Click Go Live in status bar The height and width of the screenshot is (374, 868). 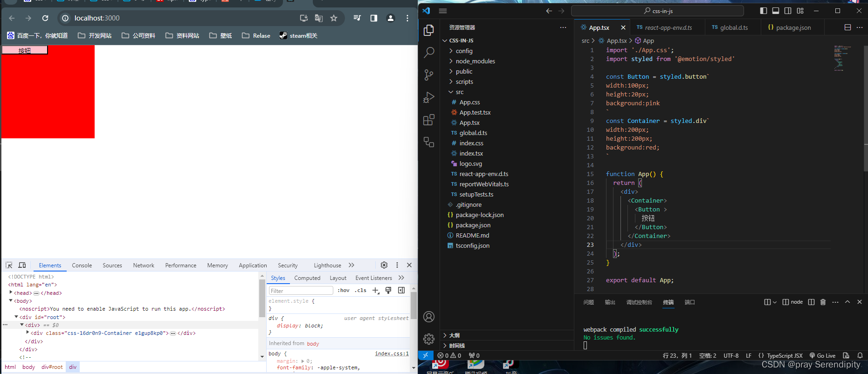click(x=822, y=355)
